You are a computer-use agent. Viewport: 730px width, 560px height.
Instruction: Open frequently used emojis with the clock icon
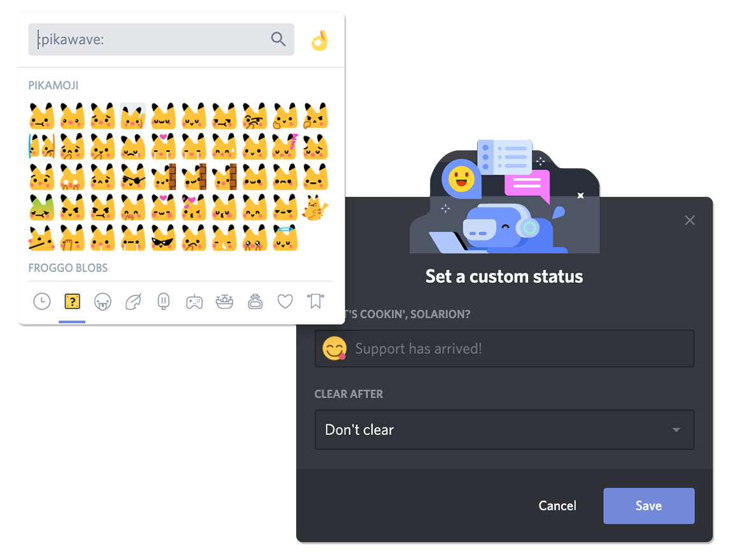point(41,301)
